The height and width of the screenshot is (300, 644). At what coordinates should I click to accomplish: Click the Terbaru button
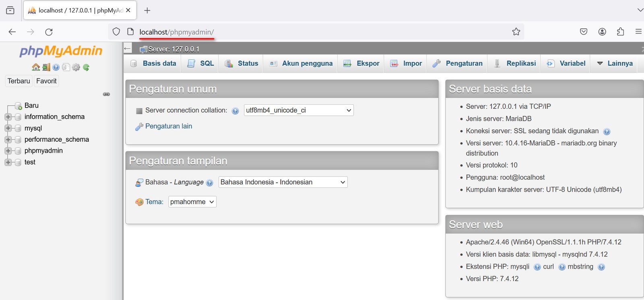click(19, 81)
